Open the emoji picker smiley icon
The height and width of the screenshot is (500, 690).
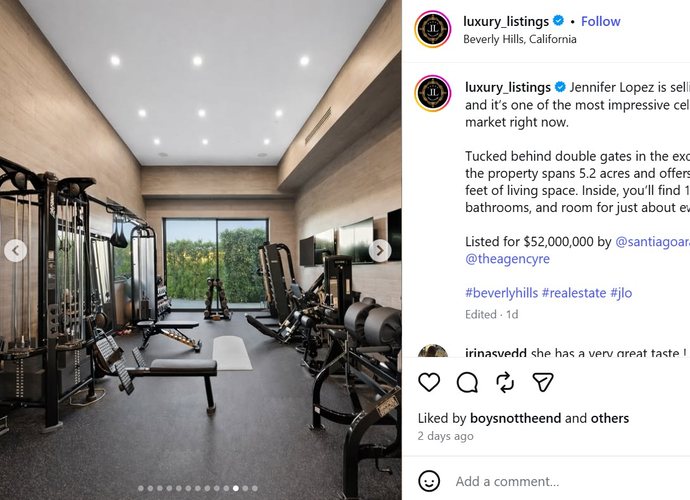coord(429,481)
